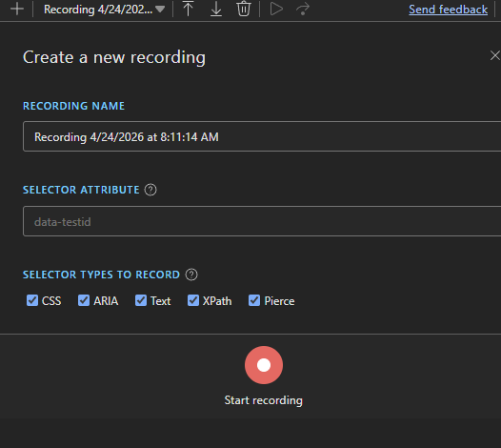501x448 pixels.
Task: Click the RECORDING NAME label
Action: pyautogui.click(x=73, y=106)
